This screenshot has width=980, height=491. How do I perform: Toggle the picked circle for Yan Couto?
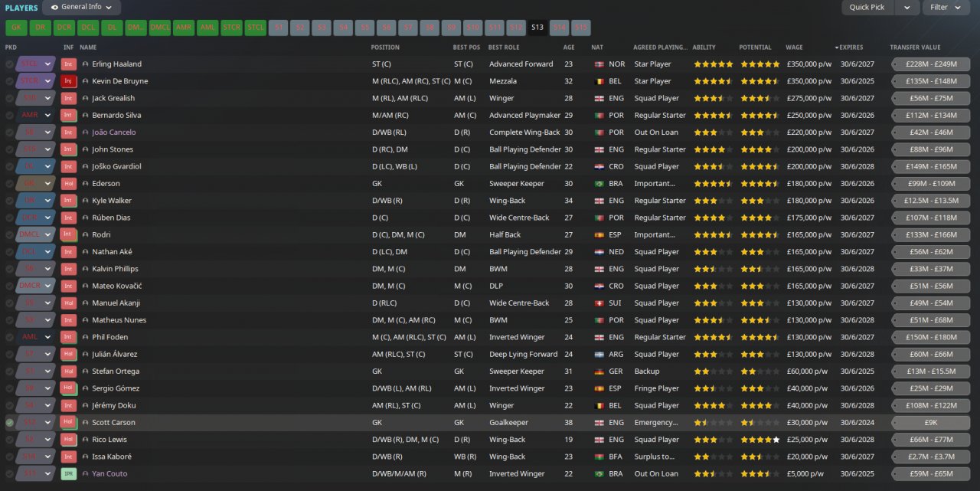(x=9, y=474)
